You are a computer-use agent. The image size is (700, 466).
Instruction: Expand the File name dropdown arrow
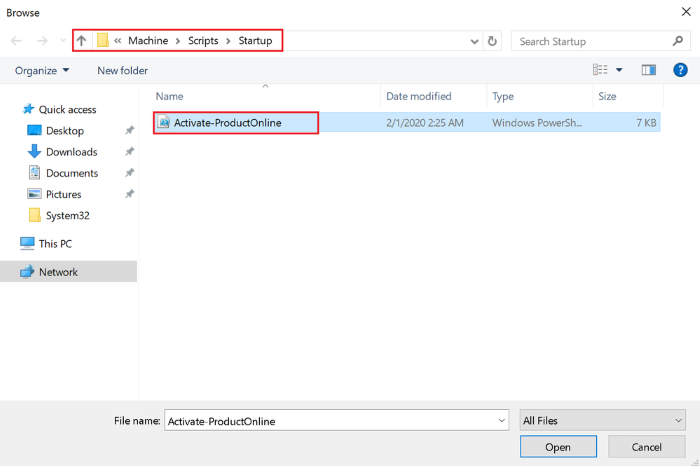click(501, 421)
